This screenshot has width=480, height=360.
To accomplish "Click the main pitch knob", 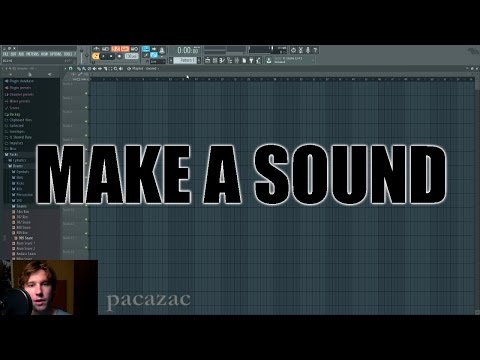I will click(87, 56).
